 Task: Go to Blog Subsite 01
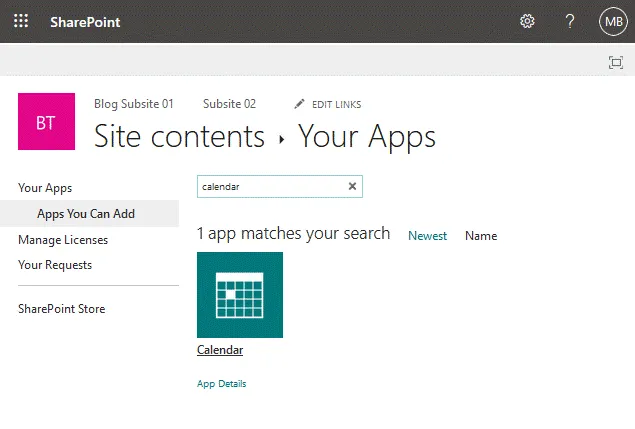133,104
